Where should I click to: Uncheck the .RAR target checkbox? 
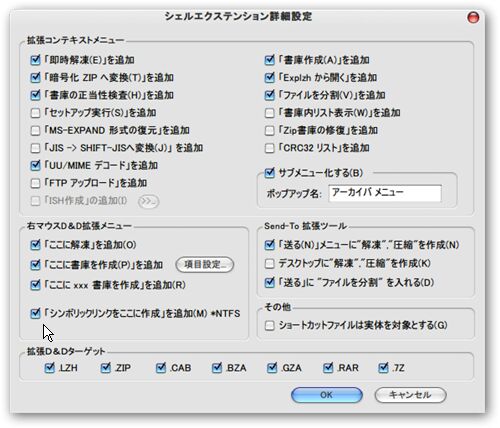(328, 368)
